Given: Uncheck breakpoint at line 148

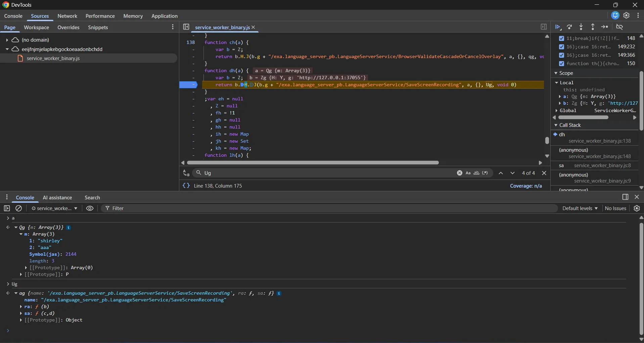Looking at the screenshot, I should [x=561, y=38].
